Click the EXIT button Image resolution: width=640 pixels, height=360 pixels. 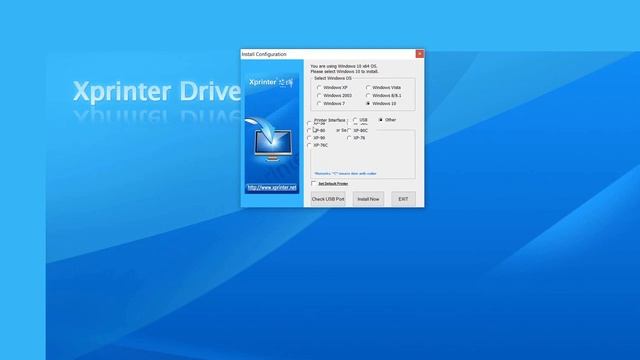(403, 199)
